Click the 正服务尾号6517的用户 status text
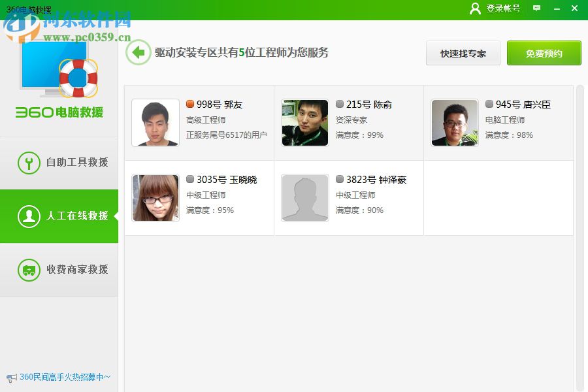Viewport: 588px width, 392px height. [x=227, y=135]
